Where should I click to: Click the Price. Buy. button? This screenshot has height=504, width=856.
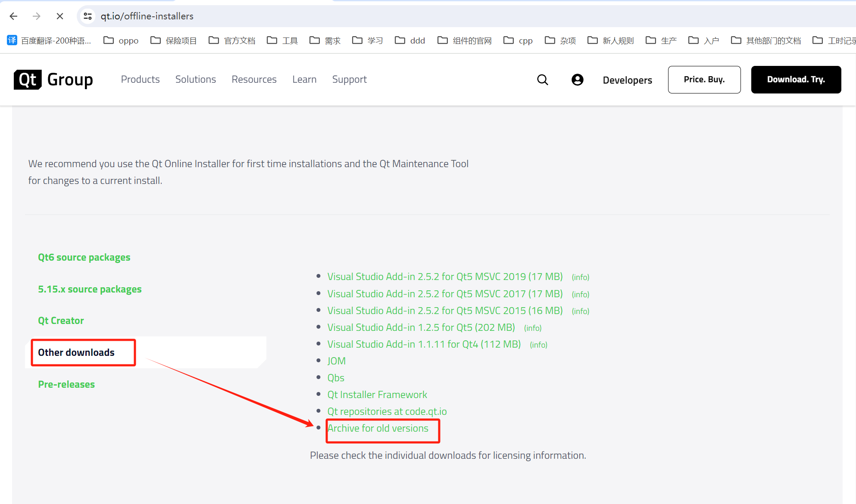(x=704, y=80)
